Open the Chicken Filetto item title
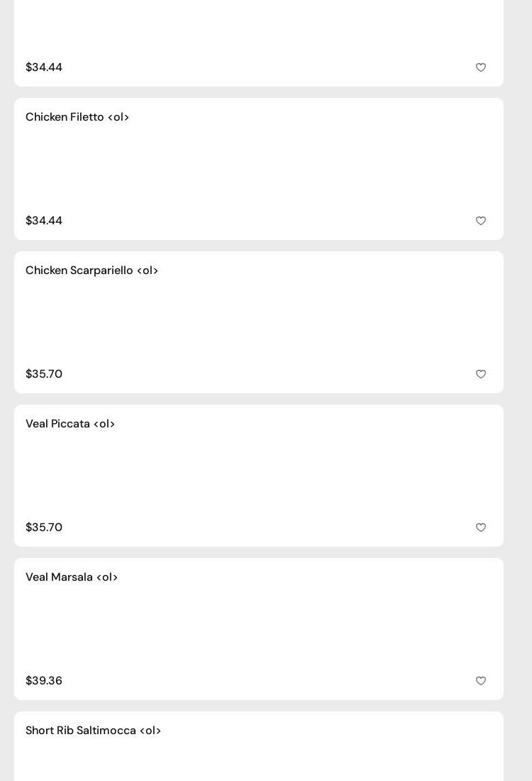The height and width of the screenshot is (781, 532). pos(77,117)
